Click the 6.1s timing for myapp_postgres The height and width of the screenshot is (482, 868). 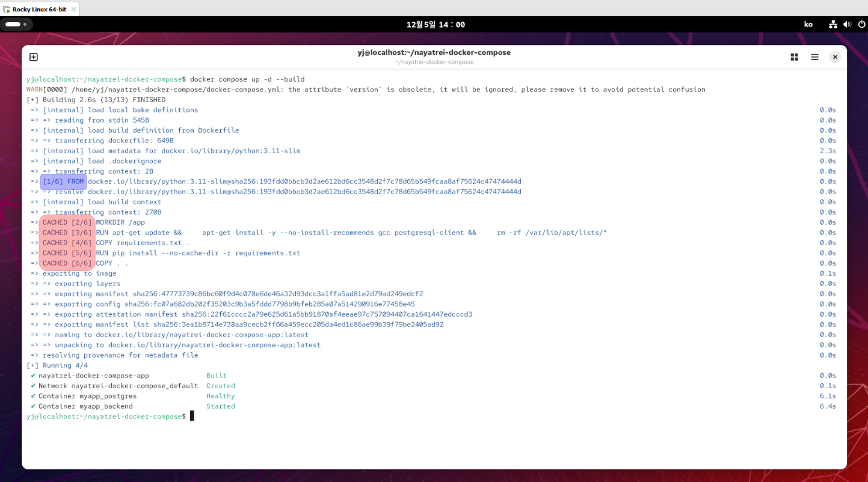(x=828, y=396)
